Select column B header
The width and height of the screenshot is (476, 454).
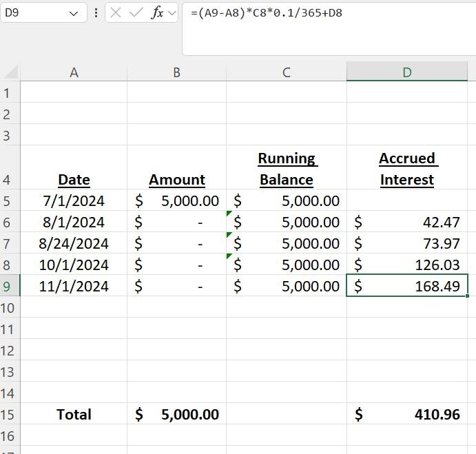click(176, 72)
